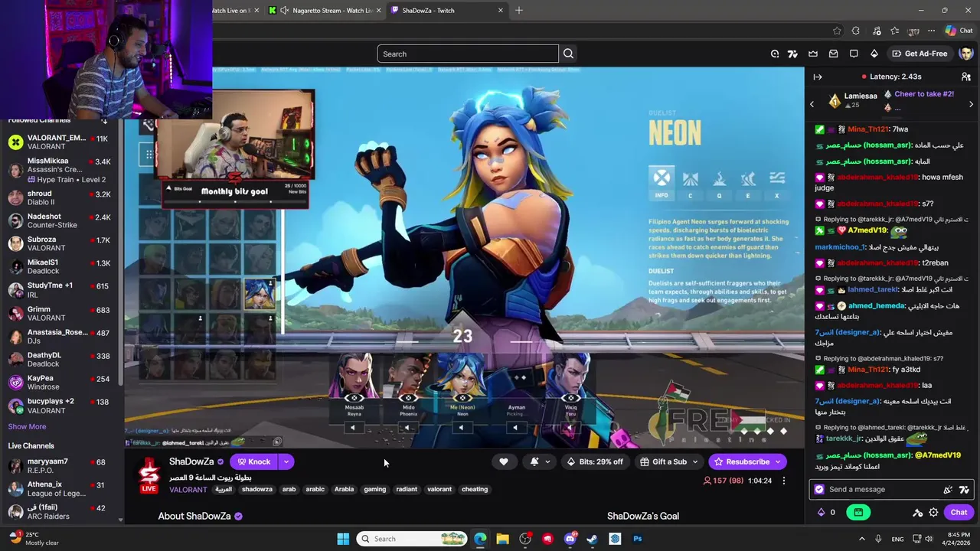Open the Twitch inbox notifications icon
980x551 pixels.
[833, 54]
